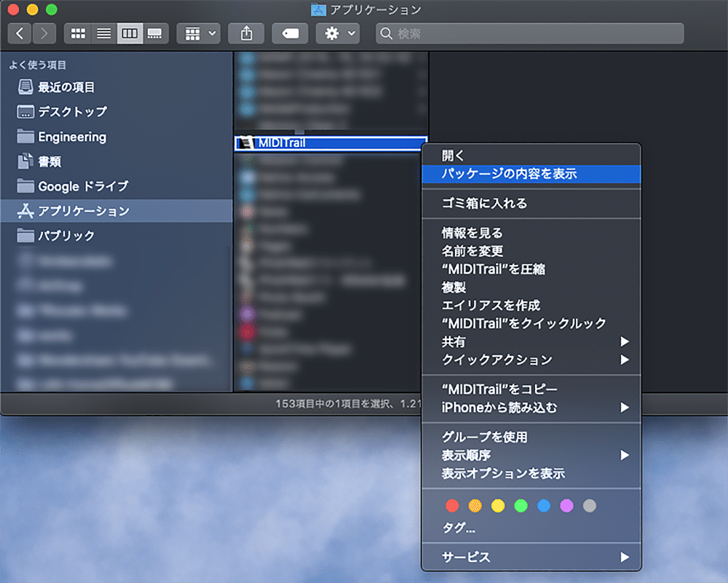Image resolution: width=728 pixels, height=583 pixels.
Task: Click the tag pill icon in the toolbar
Action: tap(290, 33)
